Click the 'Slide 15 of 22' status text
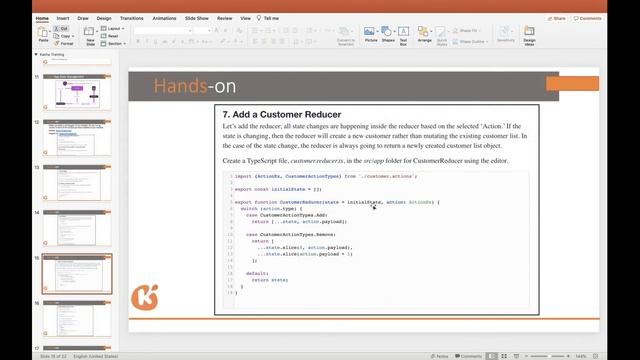This screenshot has height=360, width=640. [x=53, y=356]
